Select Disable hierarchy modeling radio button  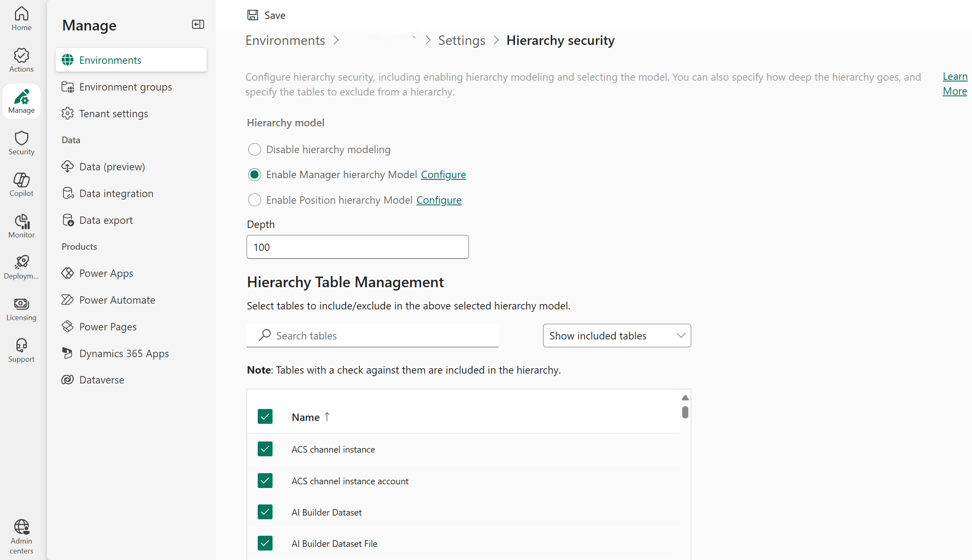click(254, 149)
